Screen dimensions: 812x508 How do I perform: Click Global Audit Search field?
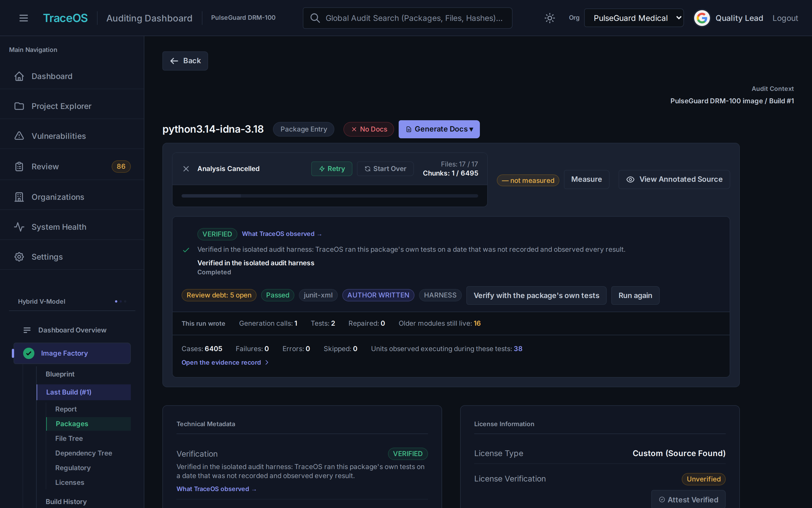coord(407,18)
